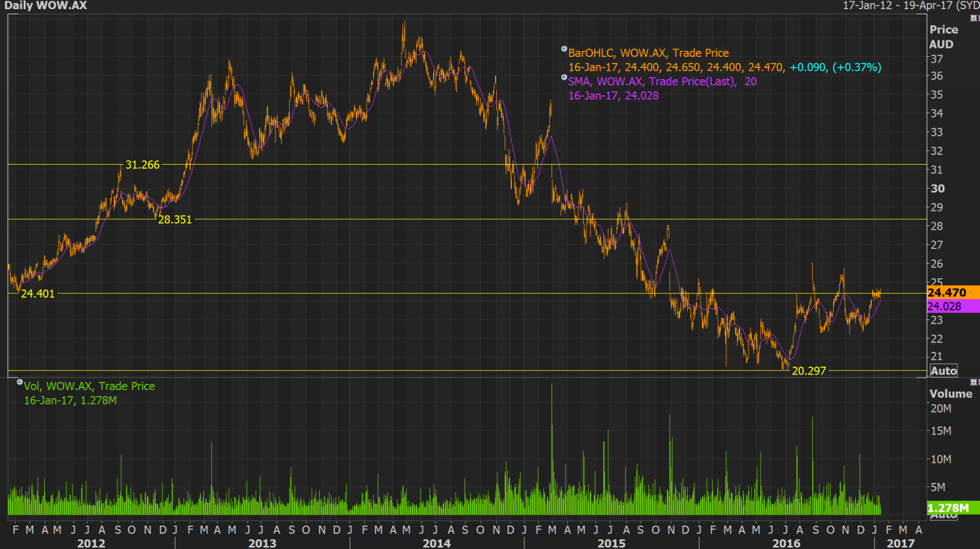This screenshot has width=980, height=549.
Task: Select the 20.297 horizontal level label
Action: [x=809, y=371]
